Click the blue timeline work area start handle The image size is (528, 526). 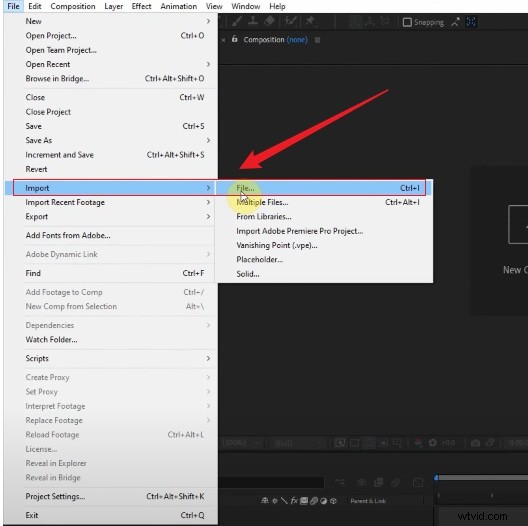pyautogui.click(x=436, y=478)
